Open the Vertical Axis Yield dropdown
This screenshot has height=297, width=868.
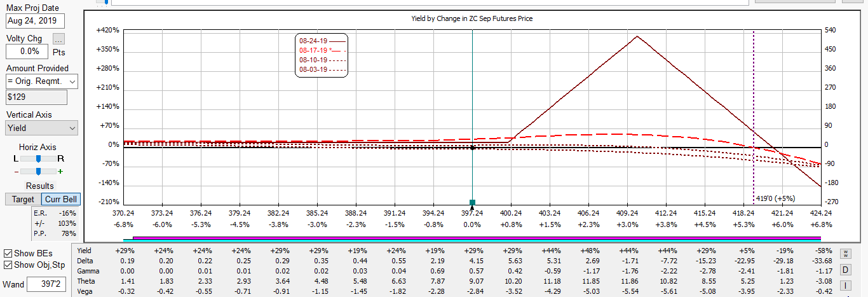click(x=41, y=128)
